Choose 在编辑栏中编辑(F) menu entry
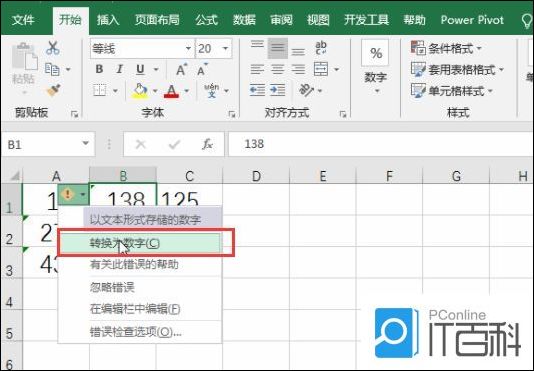Screen dimensions: 534x371 [140, 309]
